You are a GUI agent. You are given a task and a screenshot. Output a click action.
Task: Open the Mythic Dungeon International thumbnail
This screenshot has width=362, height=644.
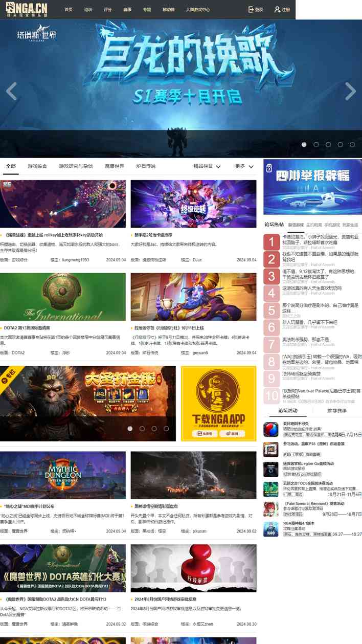coord(63,475)
